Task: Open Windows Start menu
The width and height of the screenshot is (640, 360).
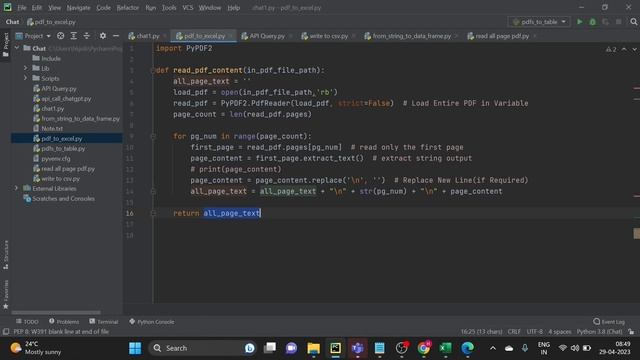Action: click(x=135, y=348)
